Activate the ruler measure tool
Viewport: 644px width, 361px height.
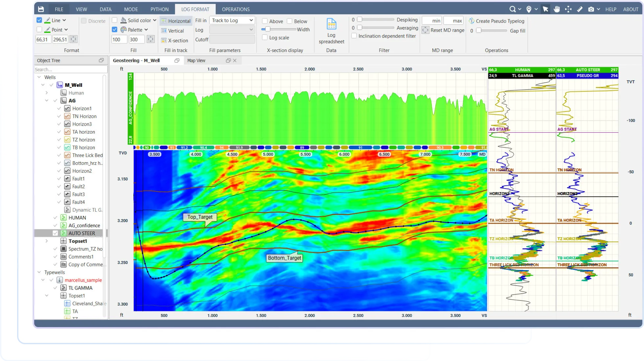coord(580,9)
